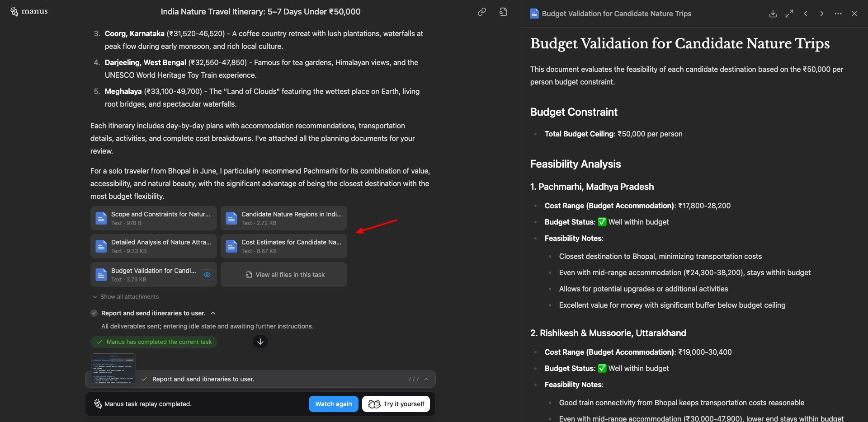Toggle eye preview on Budget Validation file
This screenshot has height=422, width=868.
(x=207, y=275)
